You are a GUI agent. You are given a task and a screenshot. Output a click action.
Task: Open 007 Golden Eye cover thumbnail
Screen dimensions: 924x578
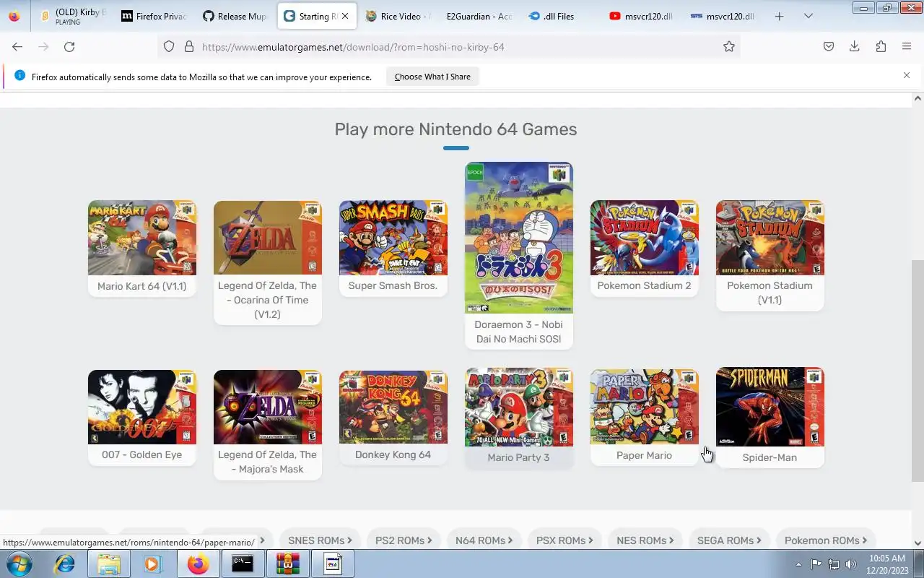point(142,407)
